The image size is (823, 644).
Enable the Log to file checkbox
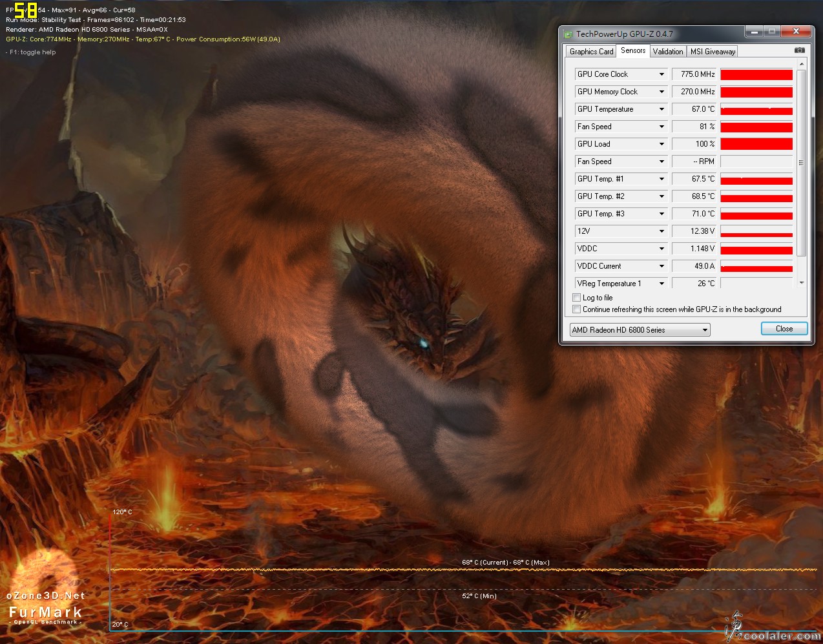pos(576,298)
